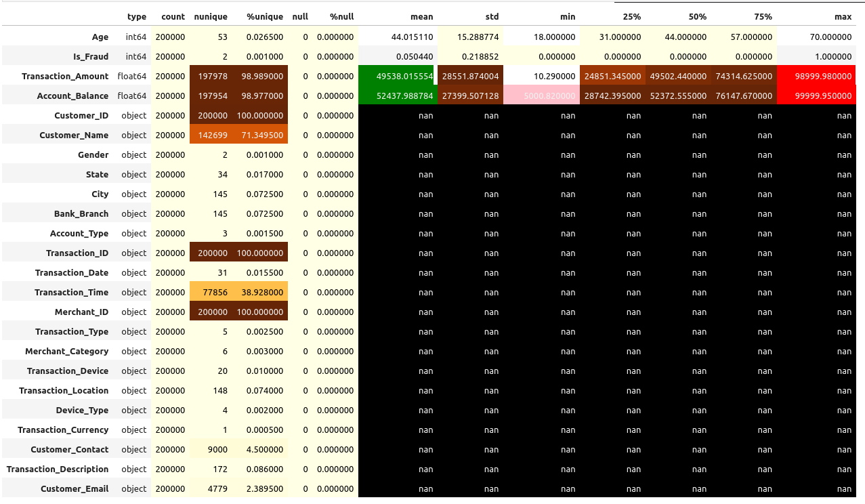Select the std value 28551.874004
865x504 pixels.
coord(470,76)
